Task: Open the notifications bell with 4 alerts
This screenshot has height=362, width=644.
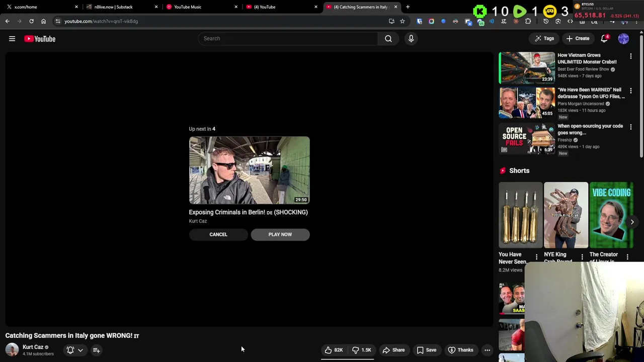Action: click(x=604, y=39)
